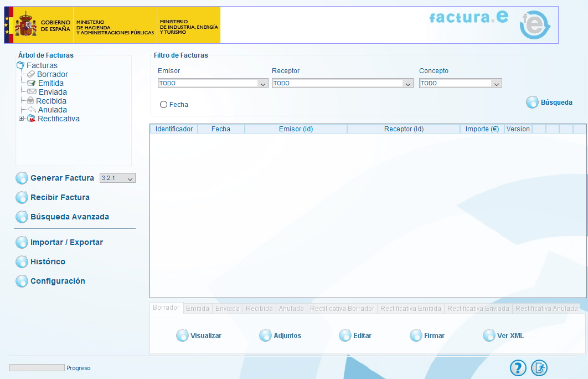
Task: Click the Progreso progress bar
Action: click(37, 368)
